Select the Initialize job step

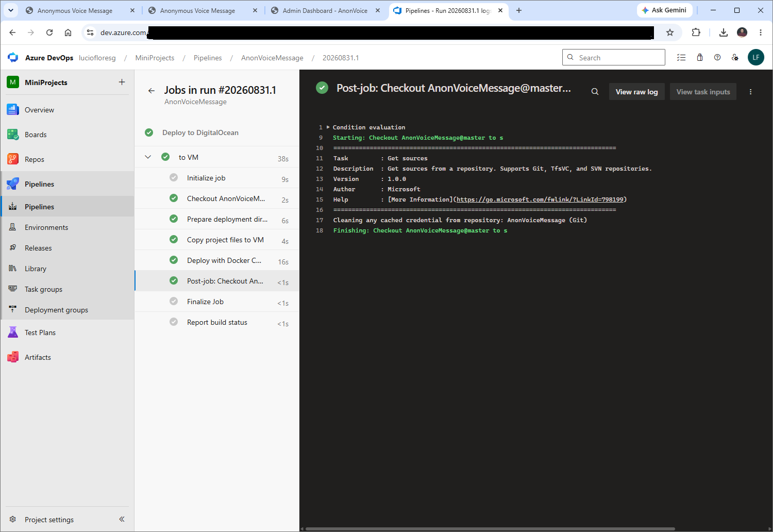[217, 178]
